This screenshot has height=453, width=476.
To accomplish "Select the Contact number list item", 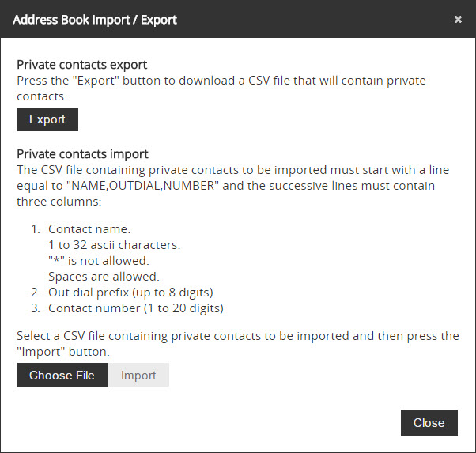I will coord(136,308).
